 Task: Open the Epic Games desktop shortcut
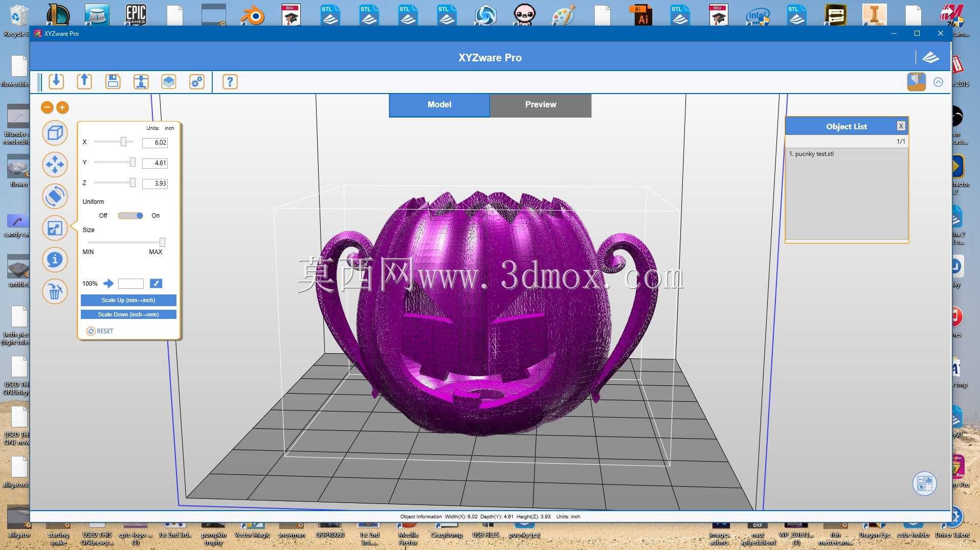click(x=136, y=14)
